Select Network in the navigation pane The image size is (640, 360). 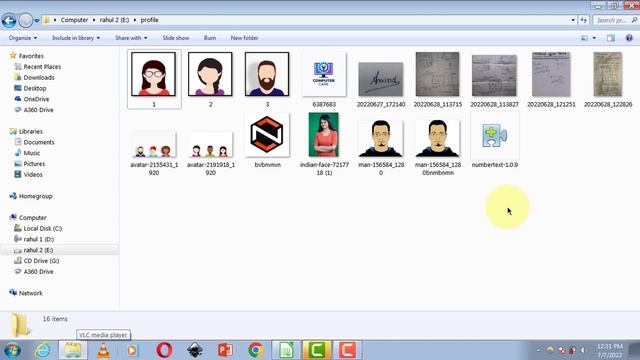(x=31, y=293)
